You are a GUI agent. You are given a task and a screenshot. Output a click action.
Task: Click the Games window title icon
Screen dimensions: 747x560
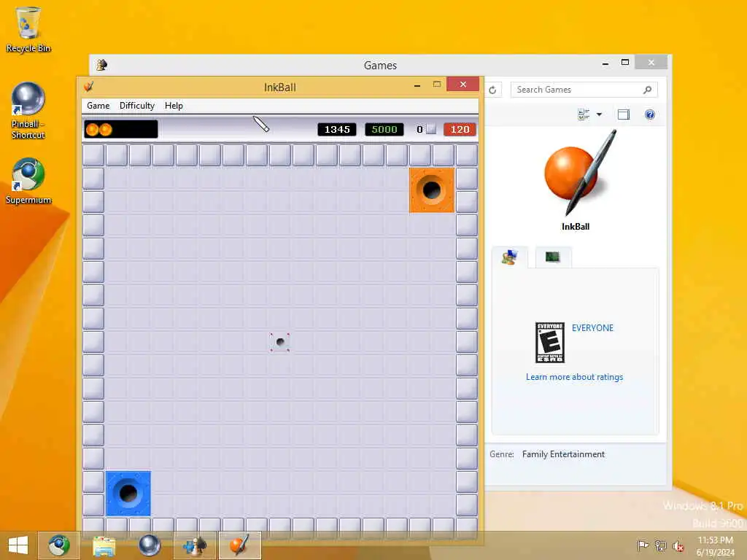point(101,65)
